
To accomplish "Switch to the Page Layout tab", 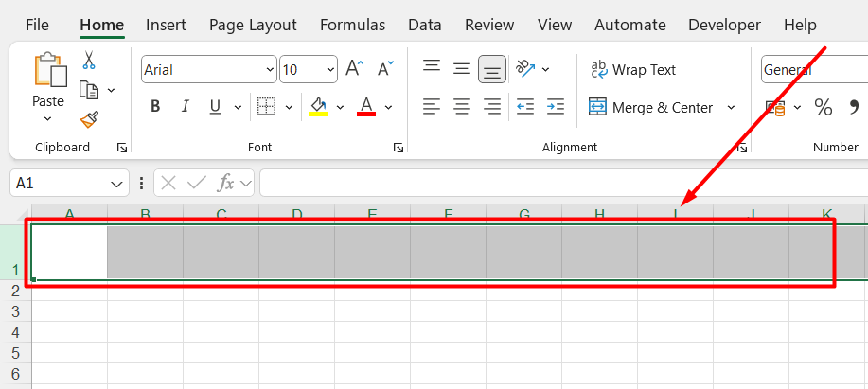I will coord(253,25).
